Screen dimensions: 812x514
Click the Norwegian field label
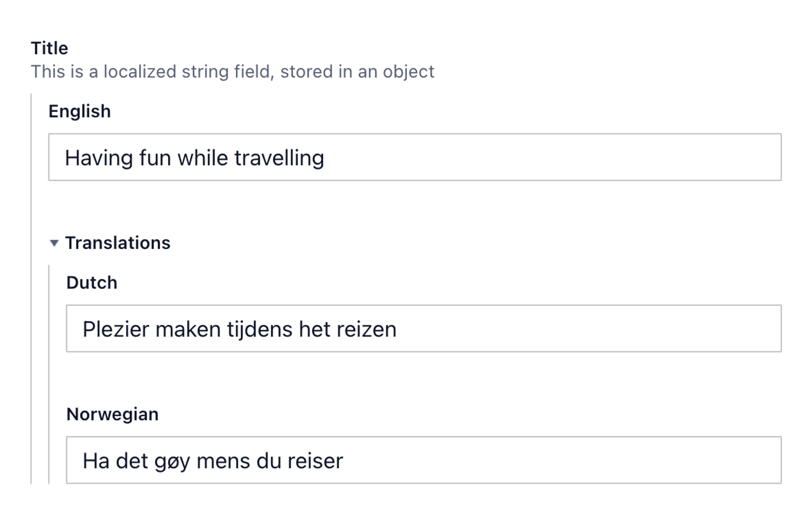pos(112,414)
